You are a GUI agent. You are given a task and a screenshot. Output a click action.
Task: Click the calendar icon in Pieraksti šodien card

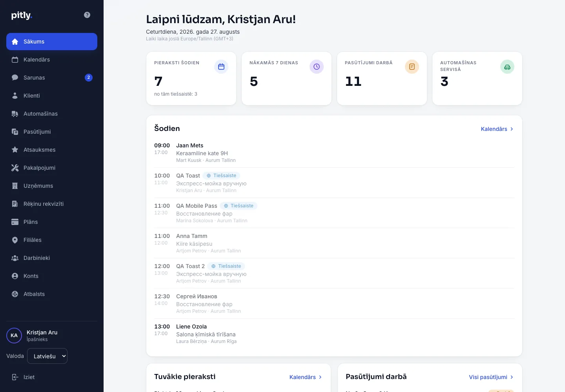(221, 67)
